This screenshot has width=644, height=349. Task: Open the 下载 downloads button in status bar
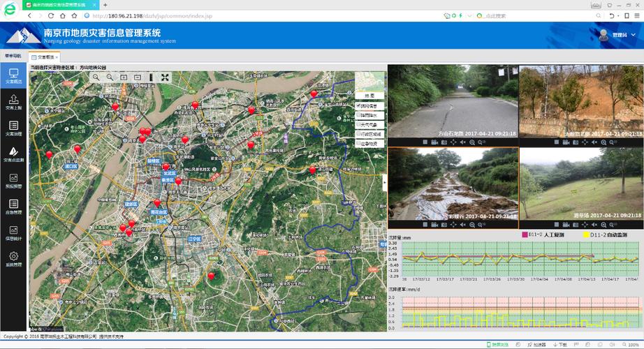click(559, 345)
